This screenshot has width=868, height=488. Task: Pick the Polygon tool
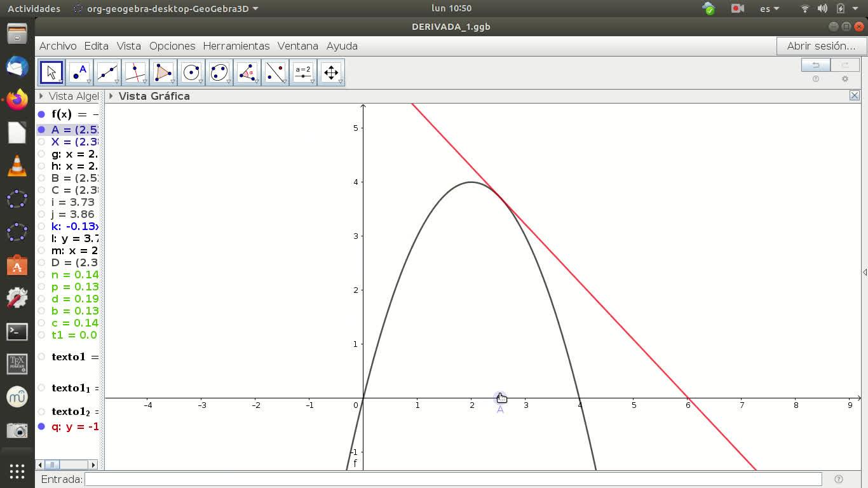pos(163,72)
